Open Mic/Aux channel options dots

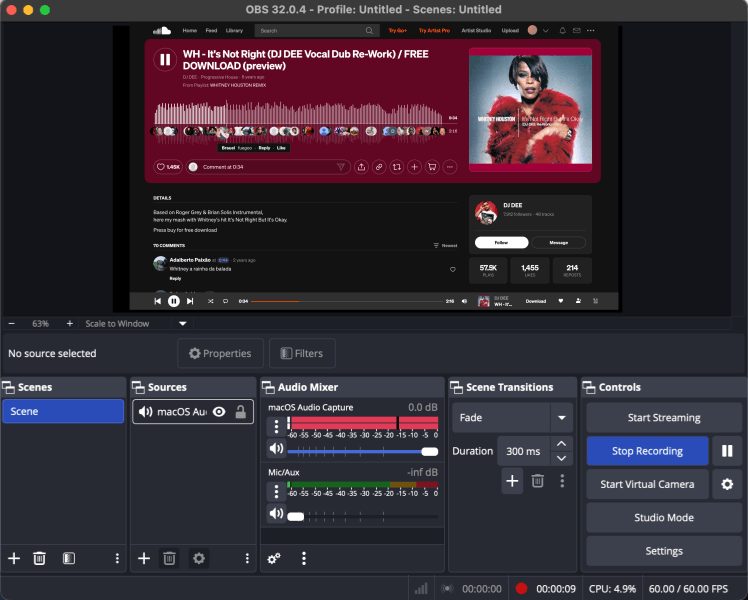pyautogui.click(x=276, y=491)
